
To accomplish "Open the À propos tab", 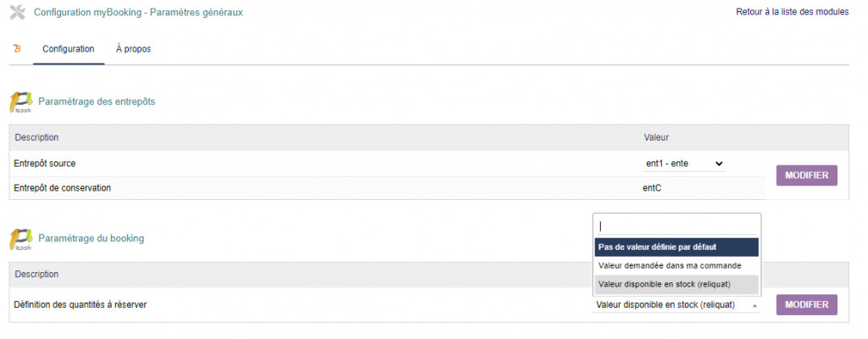I will 133,49.
